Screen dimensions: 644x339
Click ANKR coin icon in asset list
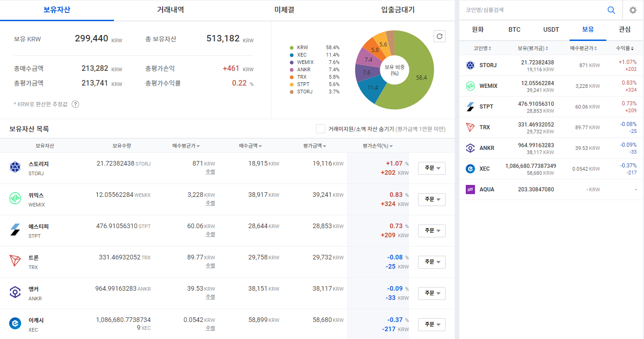click(15, 293)
